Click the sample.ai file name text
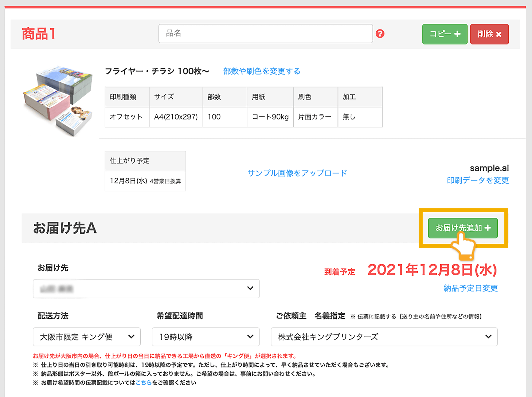Image resolution: width=532 pixels, height=397 pixels. pyautogui.click(x=489, y=168)
